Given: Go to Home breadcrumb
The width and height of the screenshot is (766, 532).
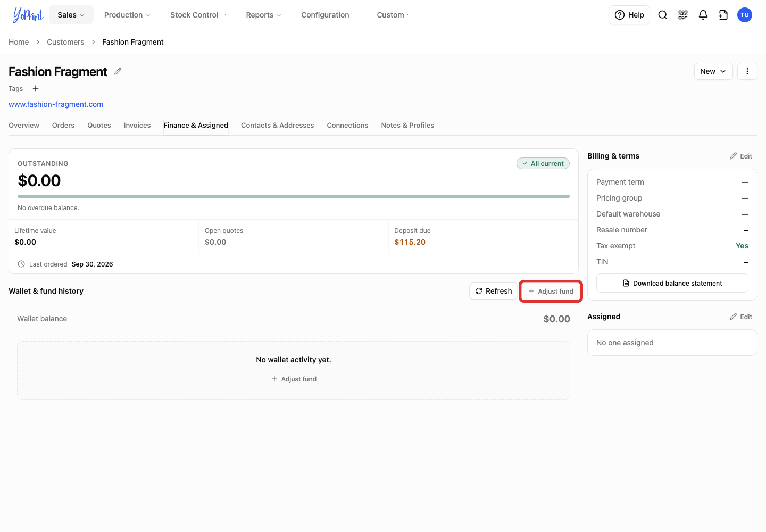Looking at the screenshot, I should (19, 42).
